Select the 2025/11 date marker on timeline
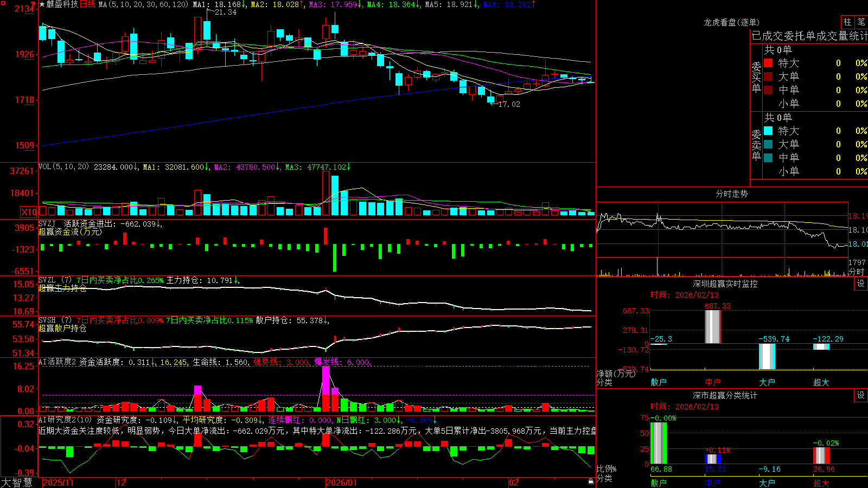 pos(58,483)
